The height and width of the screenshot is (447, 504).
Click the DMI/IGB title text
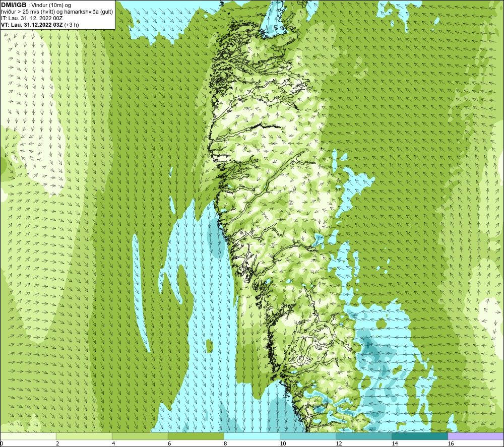coord(14,5)
